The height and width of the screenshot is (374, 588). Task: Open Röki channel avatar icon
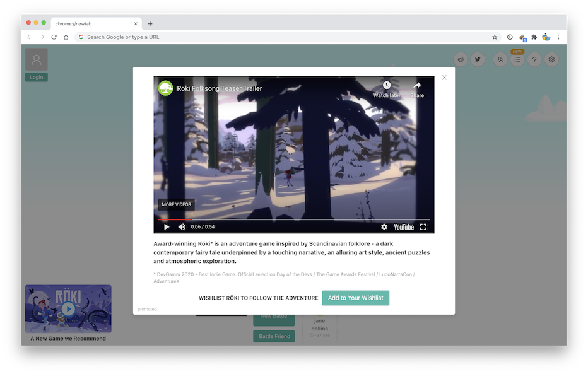(165, 88)
